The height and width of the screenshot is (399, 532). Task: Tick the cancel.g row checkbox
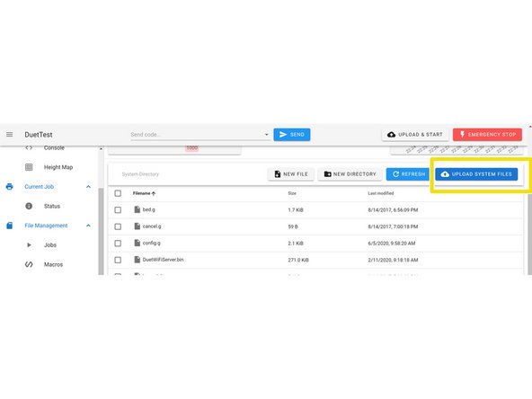118,226
